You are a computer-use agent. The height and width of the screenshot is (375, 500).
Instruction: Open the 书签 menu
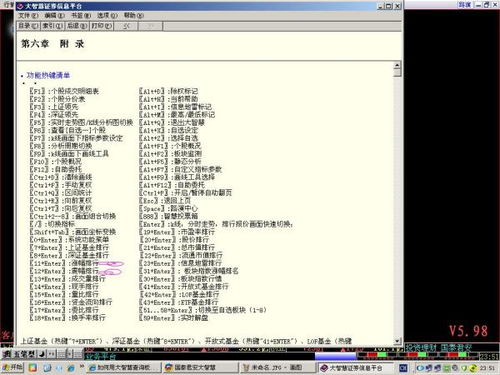click(81, 15)
